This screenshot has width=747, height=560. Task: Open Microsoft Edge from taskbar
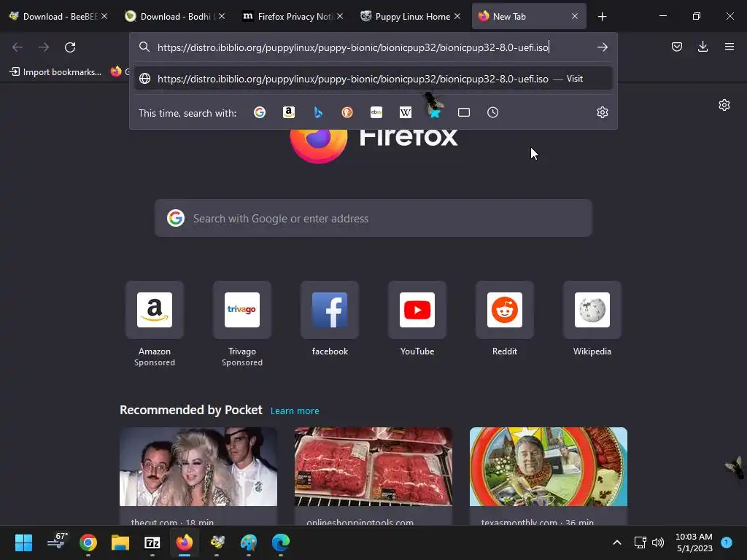point(281,542)
